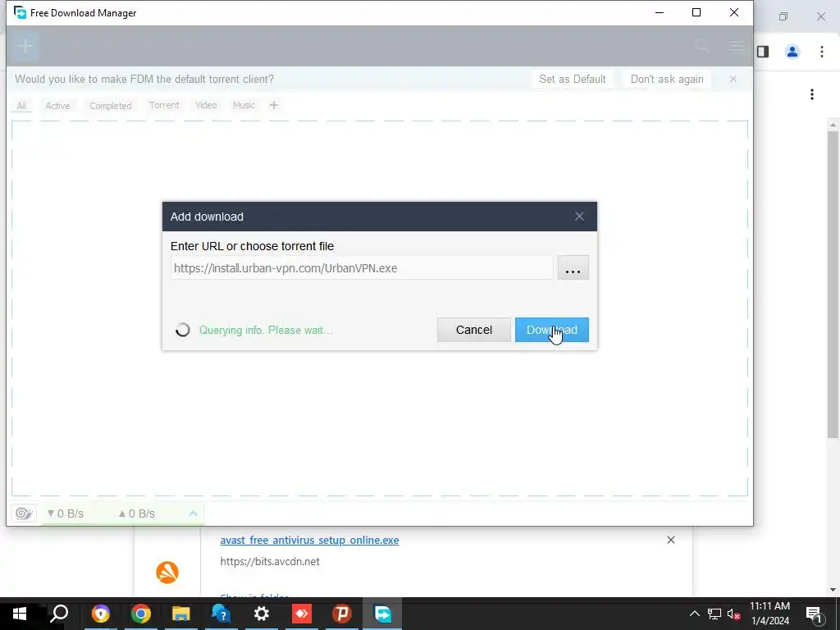Open the network icon in system tray
This screenshot has width=840, height=630.
[x=714, y=614]
